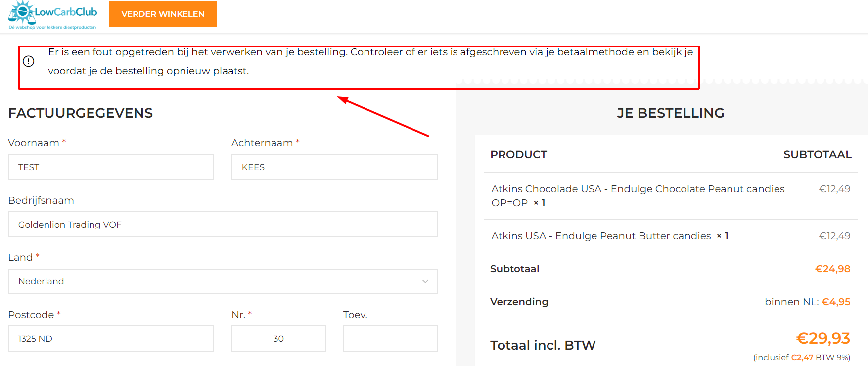Open the Land country dropdown
This screenshot has width=868, height=366.
pos(223,281)
